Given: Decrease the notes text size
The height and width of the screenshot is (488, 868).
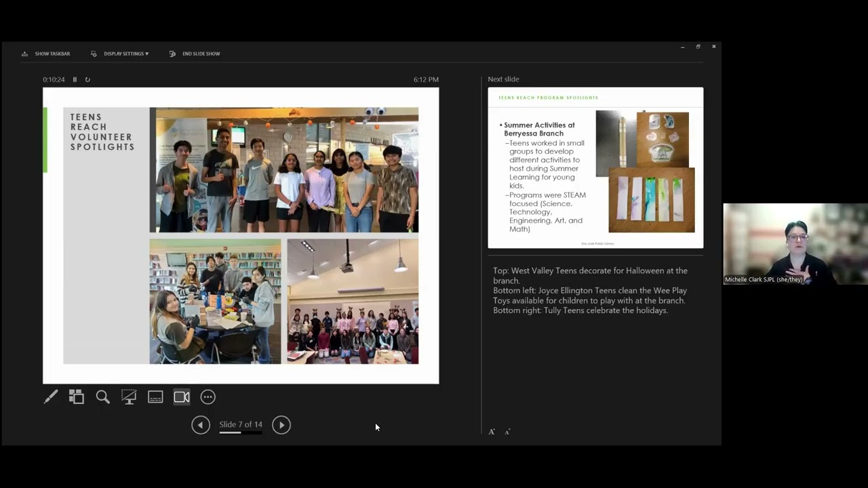Looking at the screenshot, I should click(507, 431).
